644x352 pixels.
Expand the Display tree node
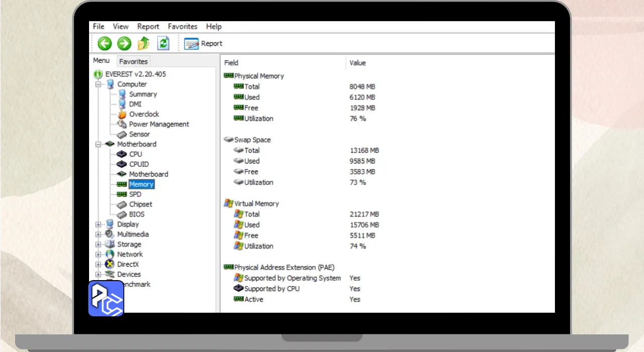coord(98,224)
